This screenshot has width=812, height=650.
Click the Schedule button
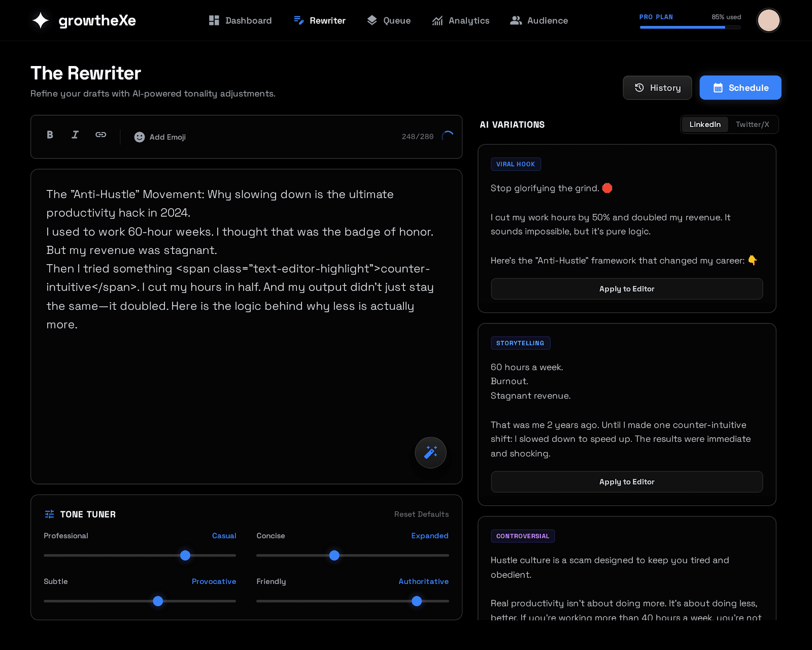(x=740, y=87)
